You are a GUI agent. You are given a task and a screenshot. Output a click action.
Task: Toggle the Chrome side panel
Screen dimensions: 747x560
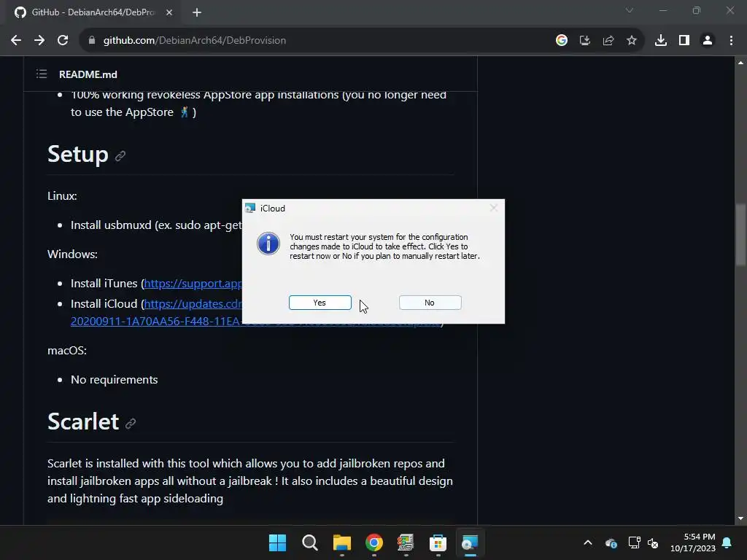684,41
